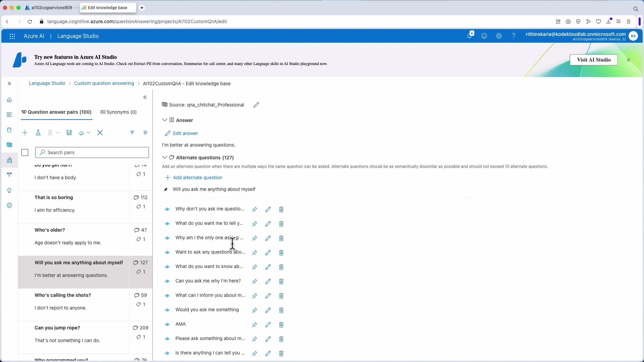Image resolution: width=644 pixels, height=362 pixels.
Task: Collapse the Alternate questions section
Action: [x=165, y=157]
